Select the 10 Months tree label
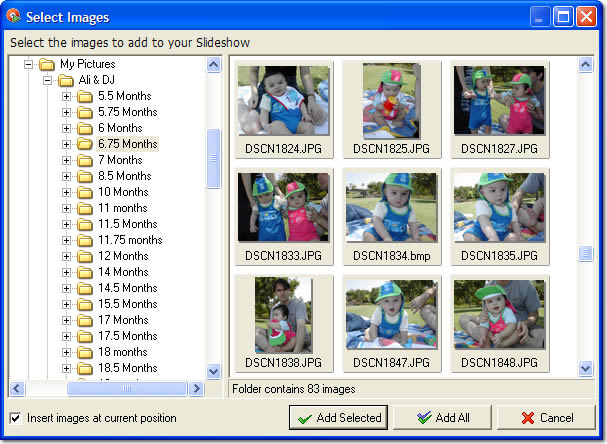607x444 pixels. coord(123,192)
